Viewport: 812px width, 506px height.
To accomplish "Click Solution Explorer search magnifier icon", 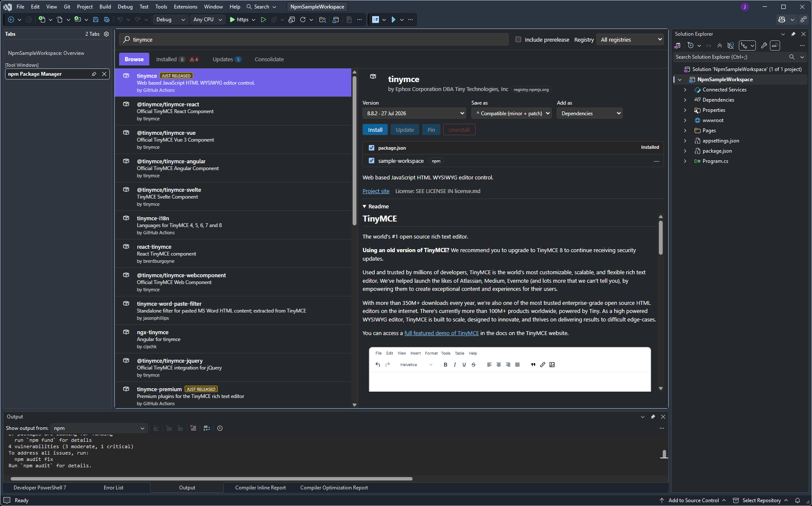I will click(x=792, y=57).
